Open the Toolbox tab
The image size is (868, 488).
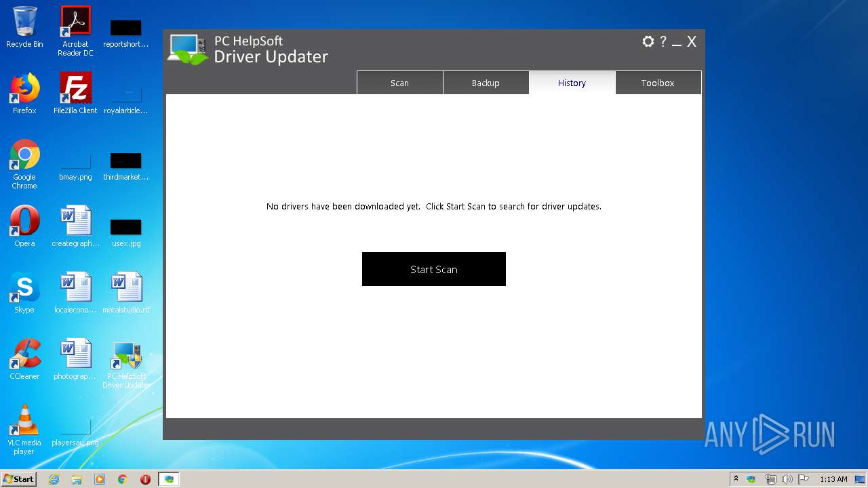tap(658, 83)
